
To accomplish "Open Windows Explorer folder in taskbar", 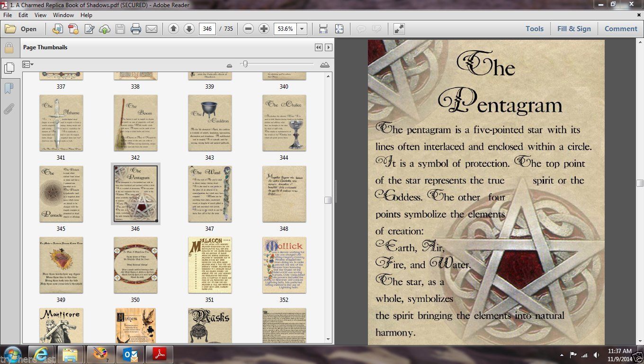I will (71, 355).
